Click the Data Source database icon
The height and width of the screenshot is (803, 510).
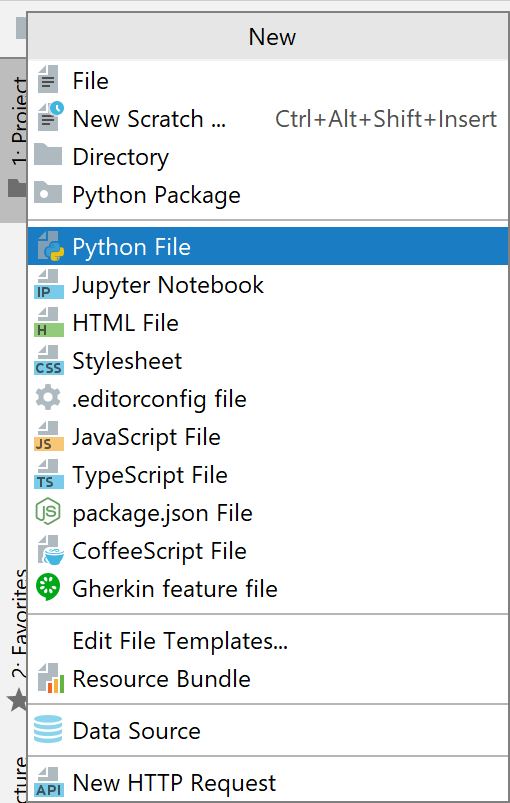point(48,729)
